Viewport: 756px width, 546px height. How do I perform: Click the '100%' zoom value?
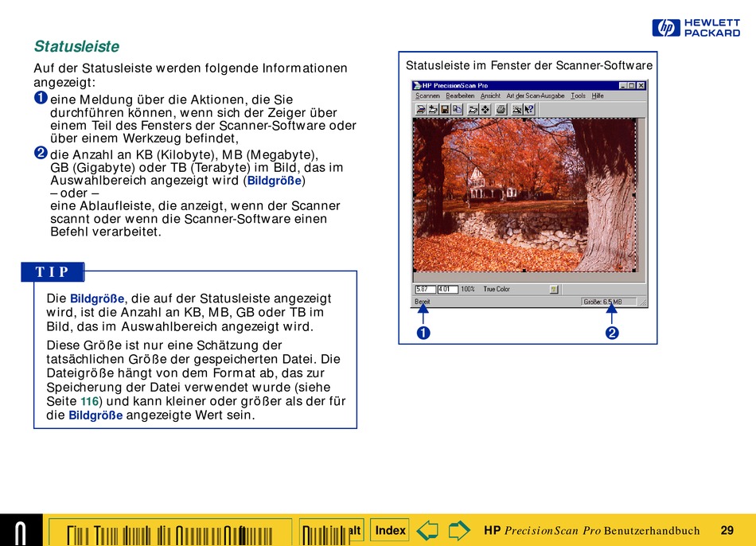[468, 290]
